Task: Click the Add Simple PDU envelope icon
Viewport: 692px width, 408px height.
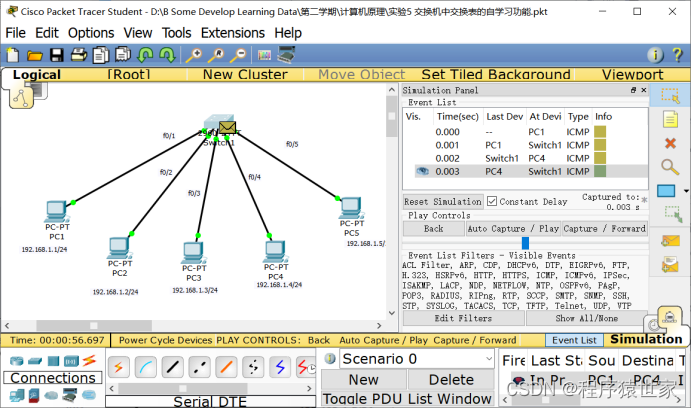Action: [x=670, y=241]
